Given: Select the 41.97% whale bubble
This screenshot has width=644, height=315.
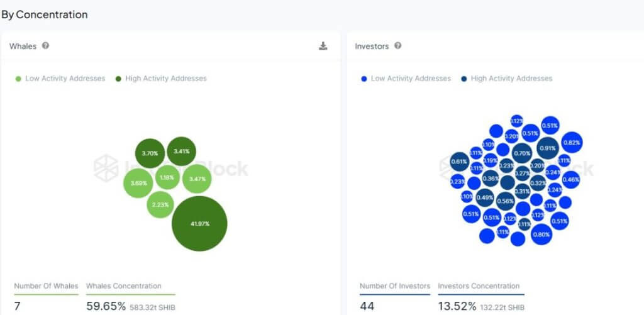Looking at the screenshot, I should tap(199, 223).
